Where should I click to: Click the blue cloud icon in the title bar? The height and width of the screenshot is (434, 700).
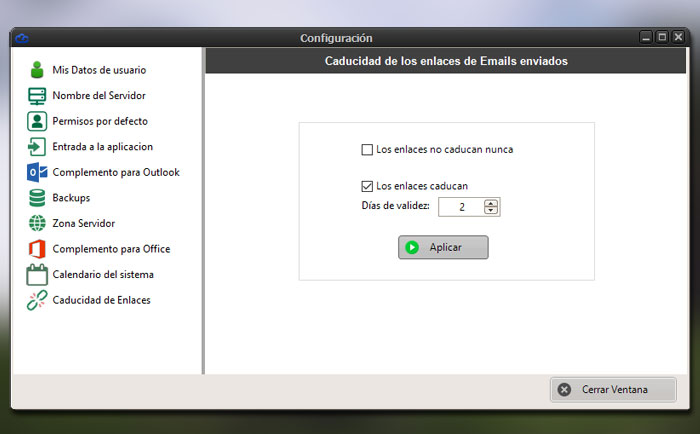(x=22, y=38)
